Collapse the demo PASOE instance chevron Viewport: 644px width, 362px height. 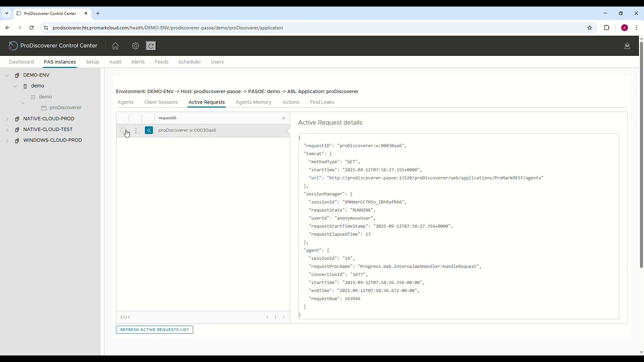coord(23,103)
